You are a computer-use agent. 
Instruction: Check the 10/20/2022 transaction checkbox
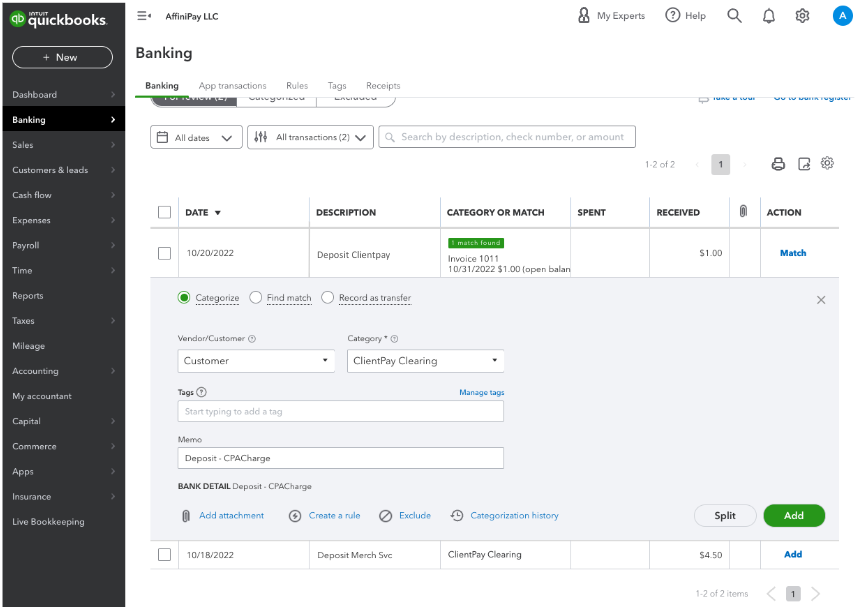point(164,253)
